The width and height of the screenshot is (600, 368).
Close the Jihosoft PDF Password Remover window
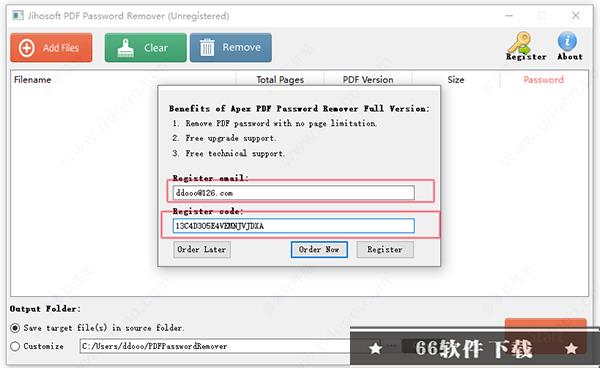(576, 16)
